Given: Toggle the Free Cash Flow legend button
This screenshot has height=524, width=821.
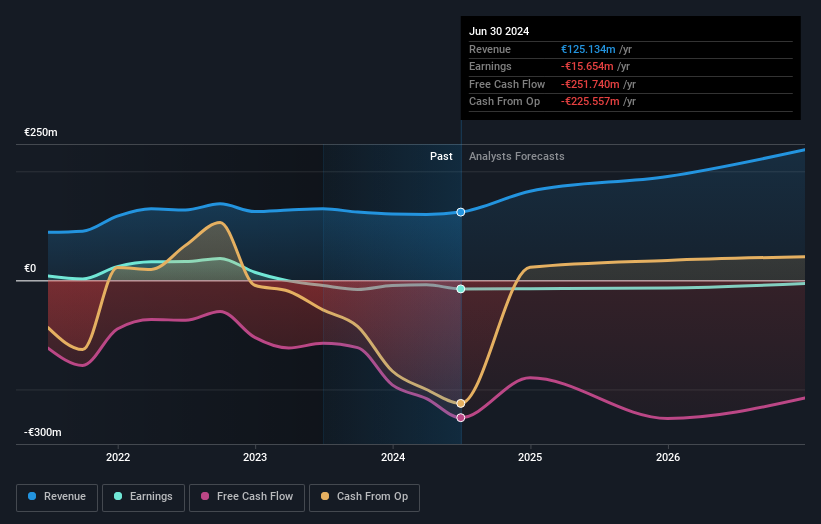Looking at the screenshot, I should coord(247,497).
